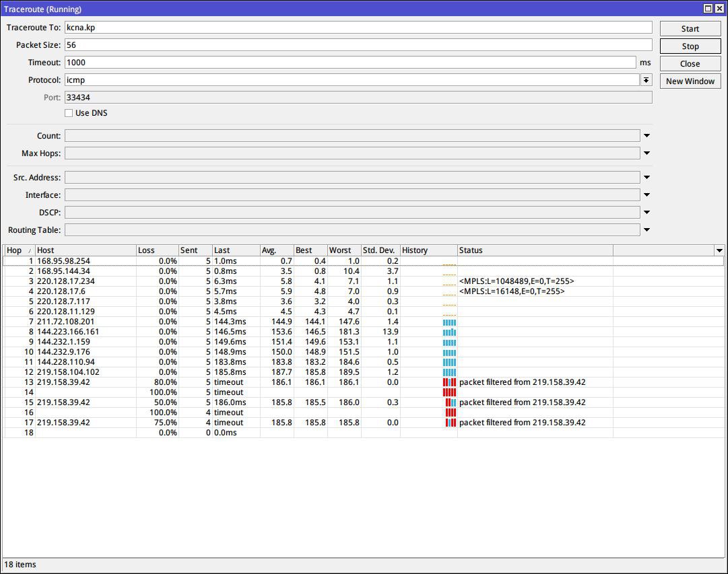728x574 pixels.
Task: Focus the Timeout input field
Action: click(x=350, y=63)
